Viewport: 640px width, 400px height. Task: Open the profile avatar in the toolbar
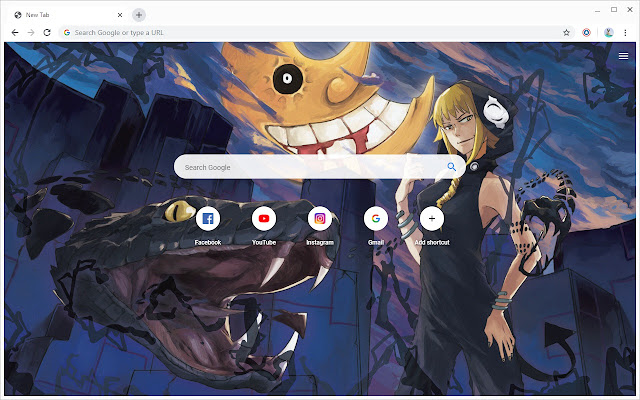[x=609, y=33]
